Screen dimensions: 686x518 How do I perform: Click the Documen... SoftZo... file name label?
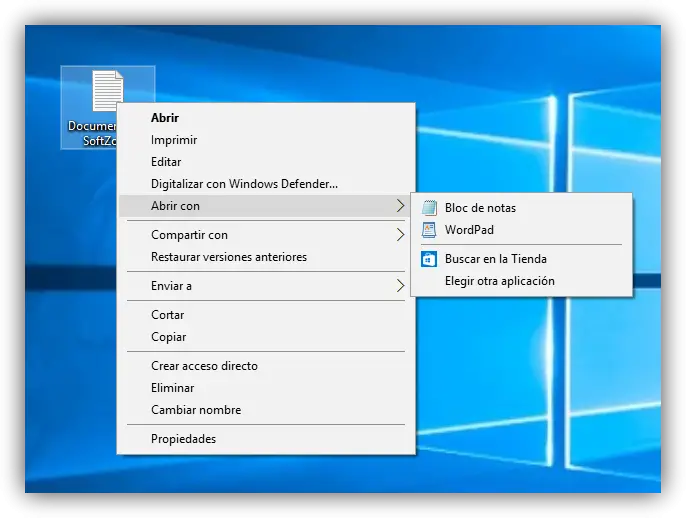(x=92, y=133)
